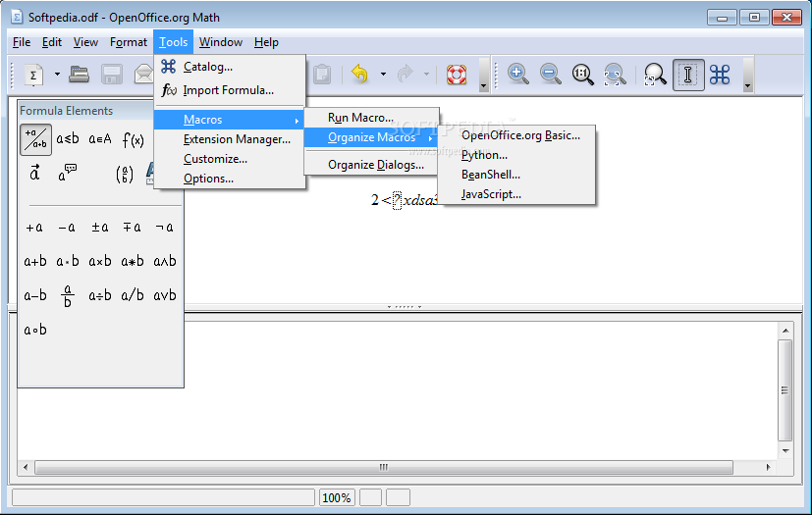Choose Customize... in Tools menu
Viewport: 812px width, 515px height.
pos(230,159)
